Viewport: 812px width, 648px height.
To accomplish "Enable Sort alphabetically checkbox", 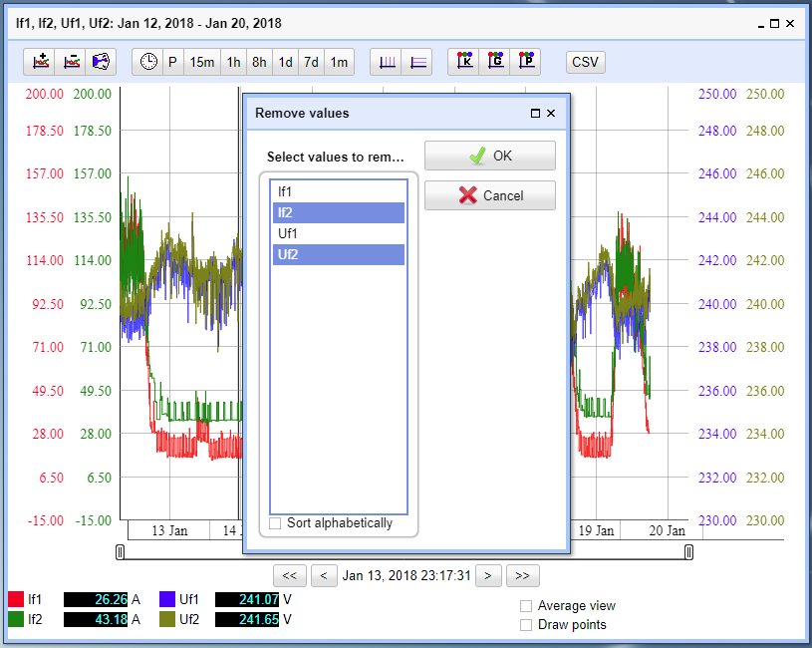I will (x=275, y=523).
